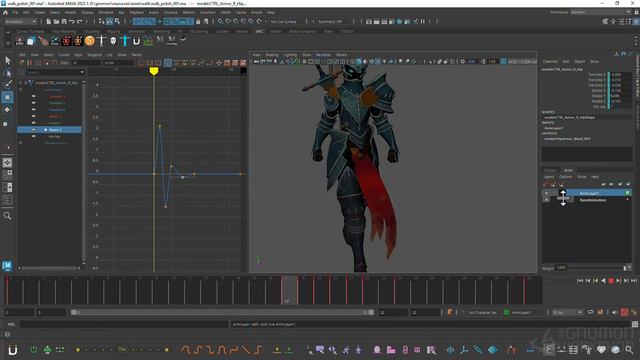Open the playback speed fps dropdown
640x360 pixels.
coord(567,312)
